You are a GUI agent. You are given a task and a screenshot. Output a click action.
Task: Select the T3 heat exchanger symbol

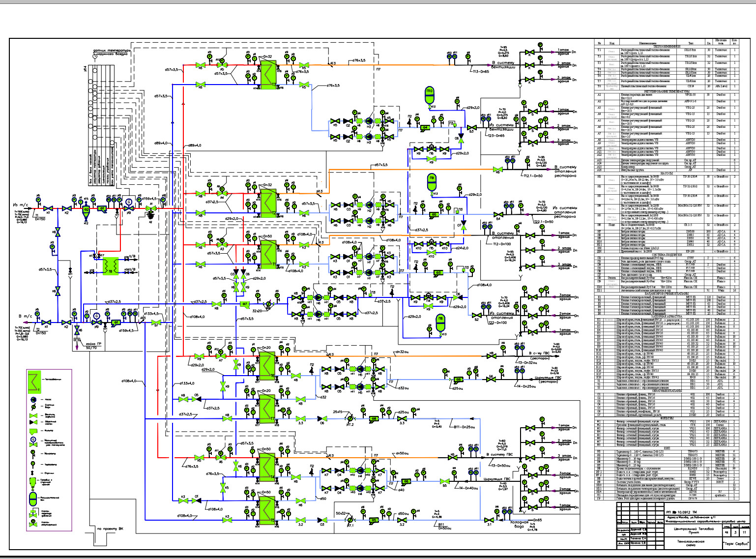(268, 74)
